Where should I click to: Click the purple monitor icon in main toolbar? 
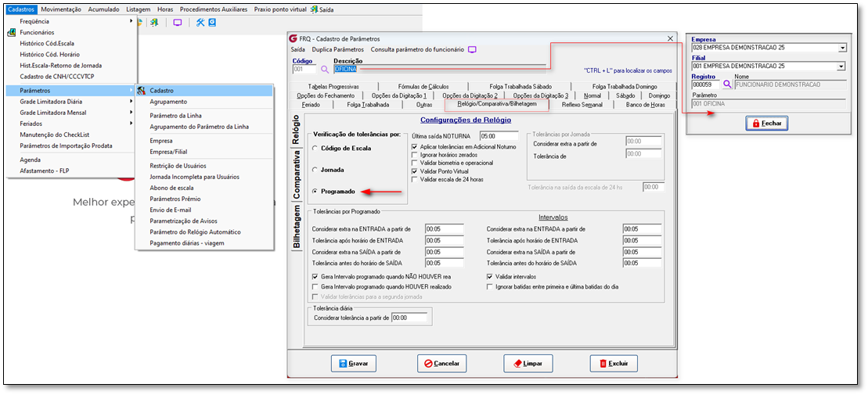[x=177, y=23]
